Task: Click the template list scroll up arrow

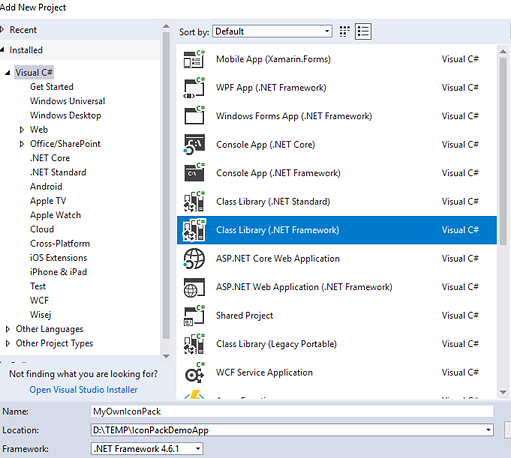Action: (x=503, y=52)
